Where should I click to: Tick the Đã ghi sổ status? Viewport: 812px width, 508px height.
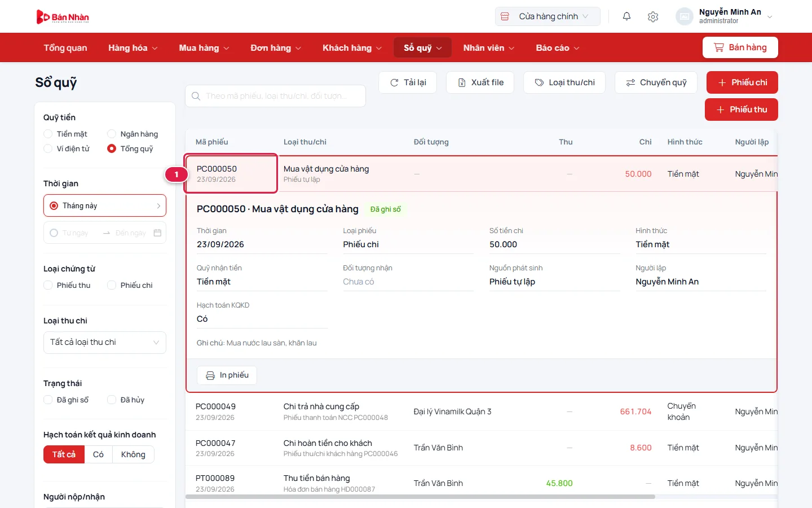pos(48,400)
